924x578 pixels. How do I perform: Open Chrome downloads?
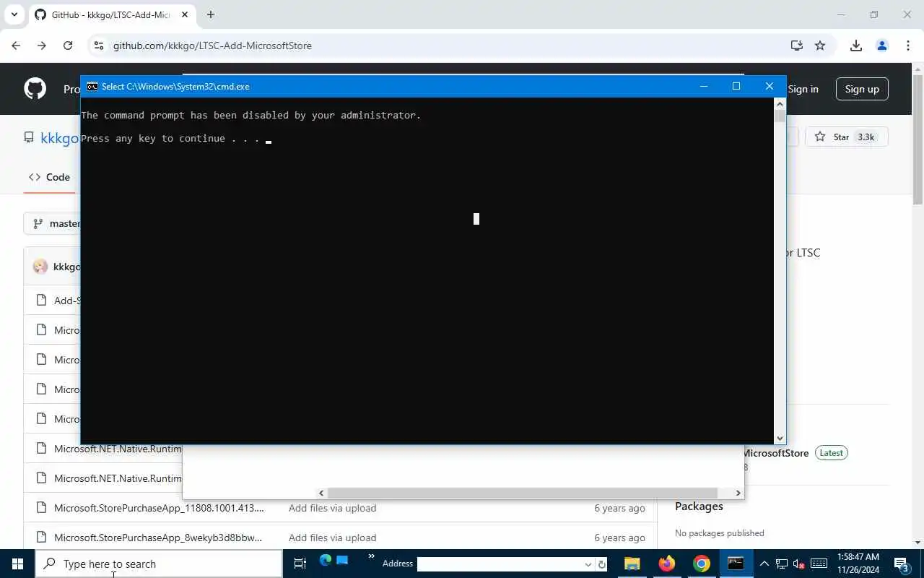tap(856, 46)
